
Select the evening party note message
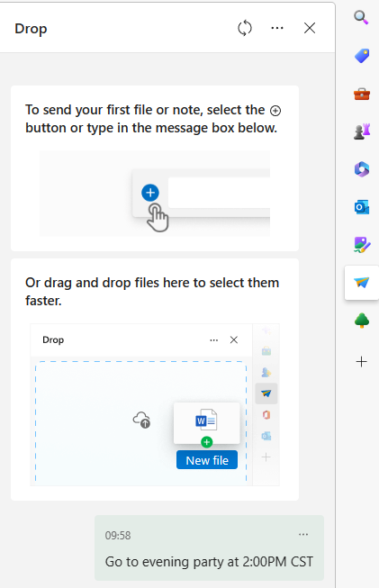[209, 547]
